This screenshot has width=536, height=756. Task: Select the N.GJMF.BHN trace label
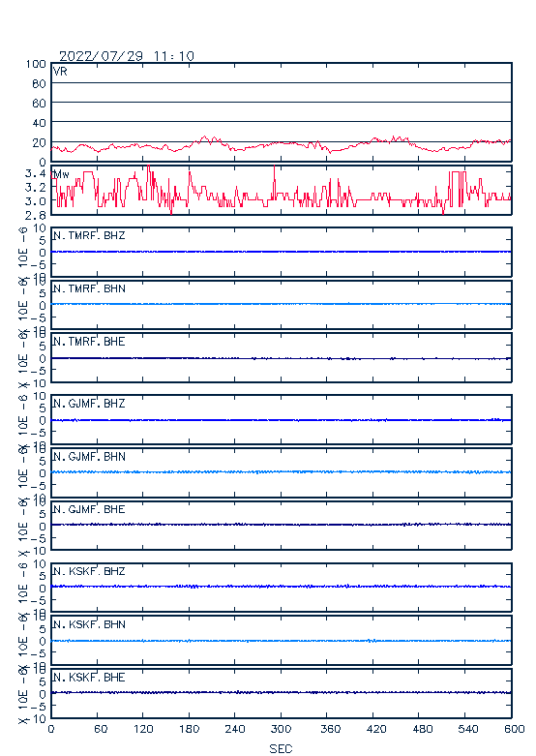[x=89, y=456]
